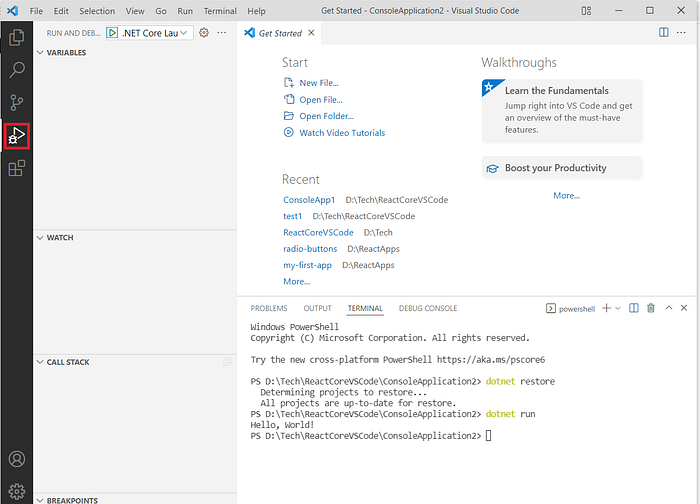Image resolution: width=700 pixels, height=504 pixels.
Task: Start debugging with green play button
Action: pos(112,33)
